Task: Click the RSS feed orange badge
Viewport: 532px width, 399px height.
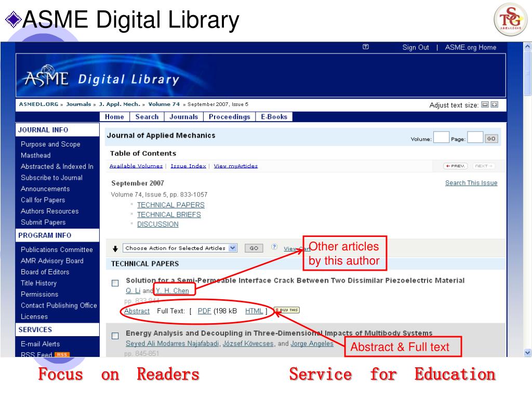Action: click(62, 354)
